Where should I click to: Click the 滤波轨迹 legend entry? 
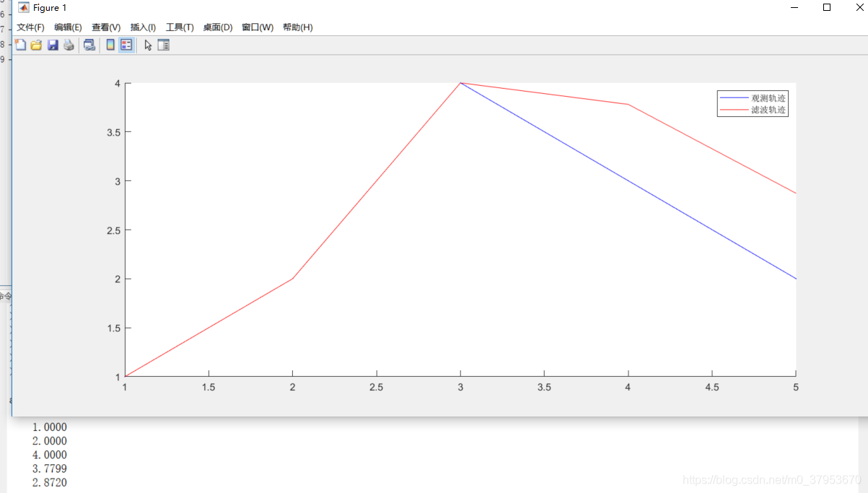tap(768, 110)
